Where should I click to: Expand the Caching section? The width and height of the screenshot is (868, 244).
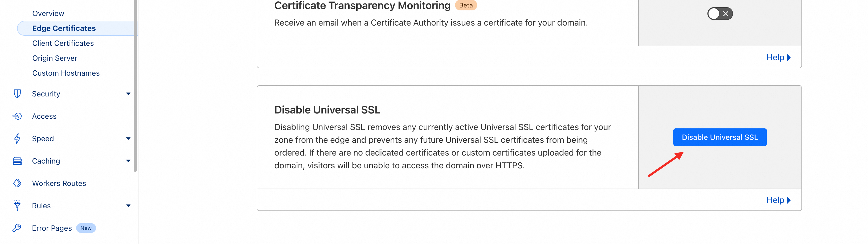[128, 161]
